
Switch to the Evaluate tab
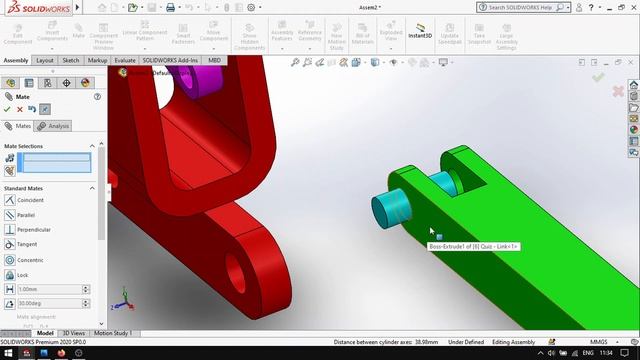point(125,60)
